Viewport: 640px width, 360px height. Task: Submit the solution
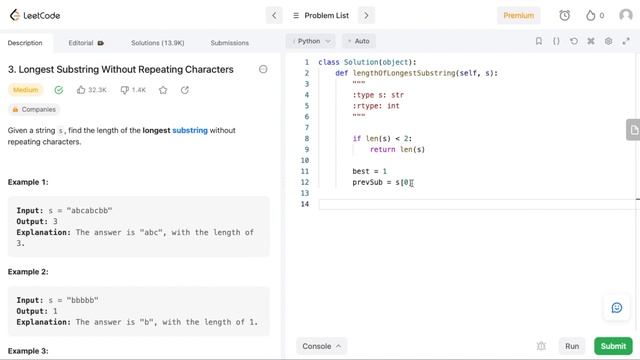[x=613, y=346]
